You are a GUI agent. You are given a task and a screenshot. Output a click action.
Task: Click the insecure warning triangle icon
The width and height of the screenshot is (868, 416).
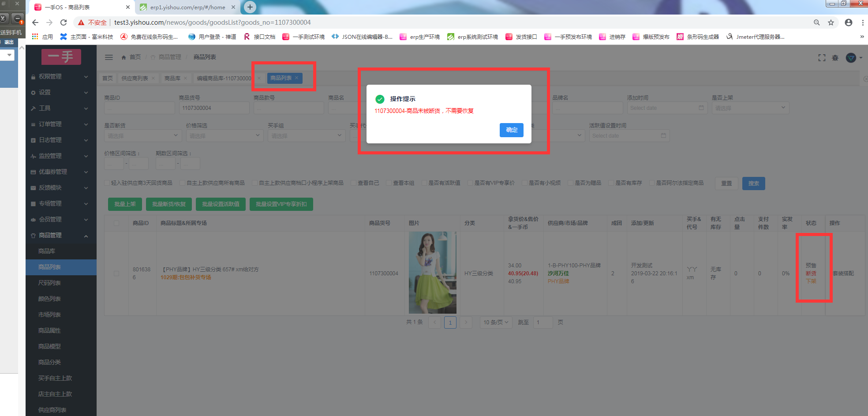[x=81, y=22]
